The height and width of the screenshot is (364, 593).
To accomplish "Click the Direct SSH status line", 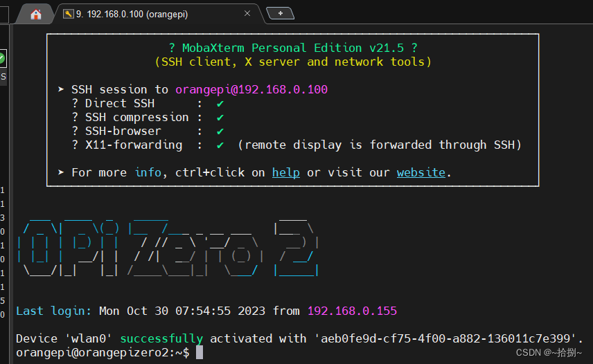I will tap(148, 104).
